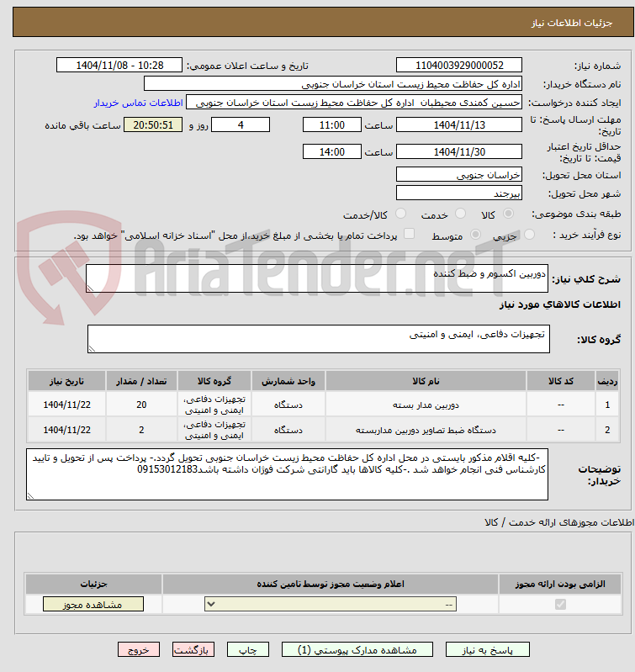This screenshot has height=672, width=635.
Task: Click the 'مشاهده مجوز' button
Action: [x=93, y=604]
